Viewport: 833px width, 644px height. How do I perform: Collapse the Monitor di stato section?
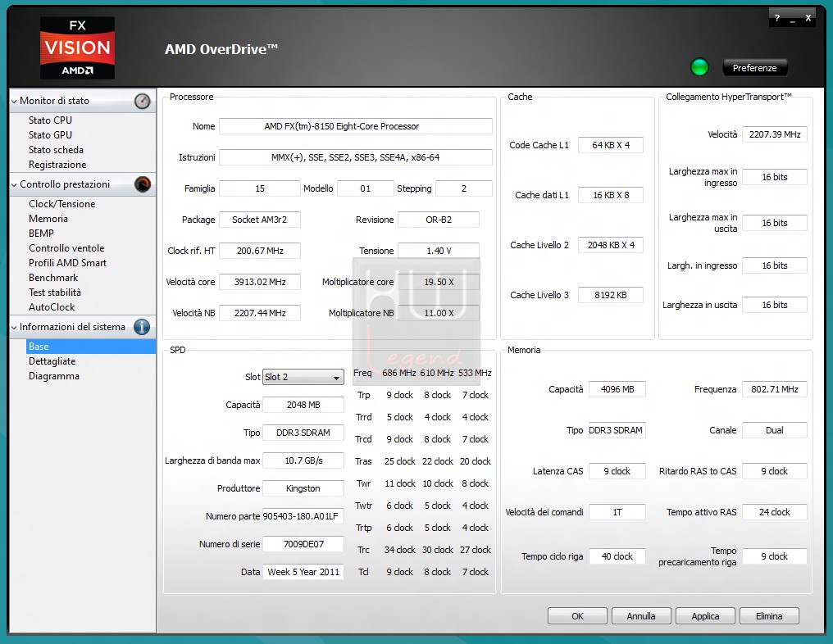[14, 102]
